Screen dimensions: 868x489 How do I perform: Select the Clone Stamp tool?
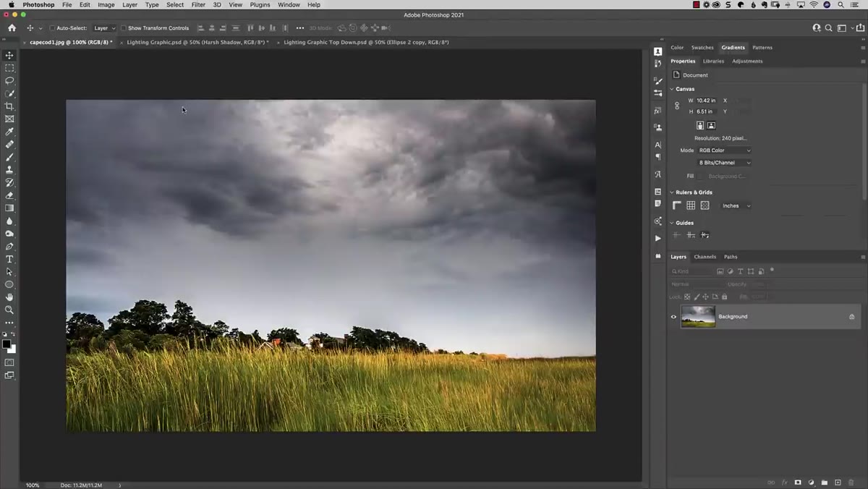coord(9,170)
